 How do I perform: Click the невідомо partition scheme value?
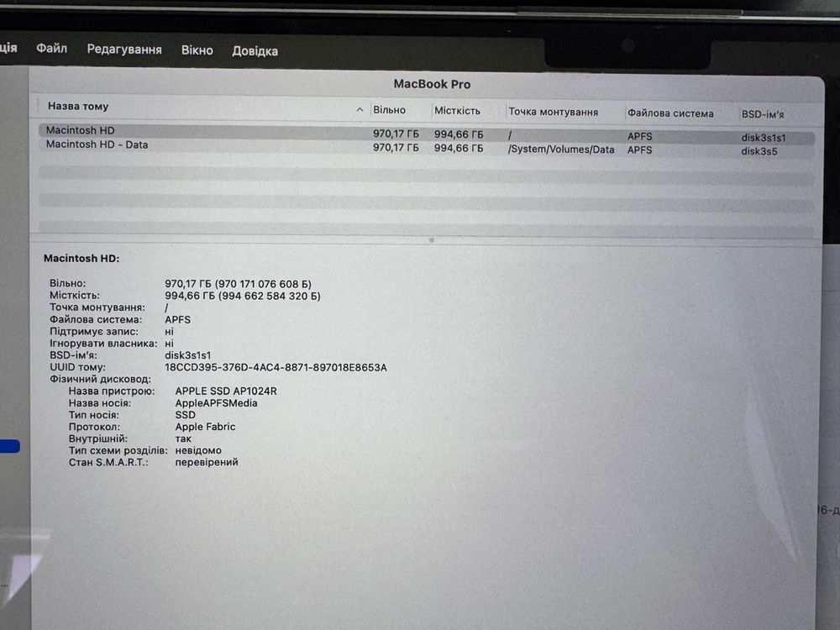[x=198, y=450]
